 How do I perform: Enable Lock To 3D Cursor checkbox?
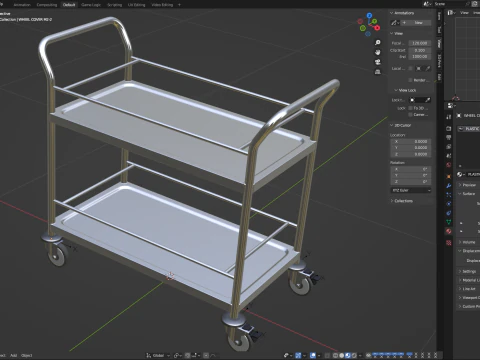(x=410, y=108)
